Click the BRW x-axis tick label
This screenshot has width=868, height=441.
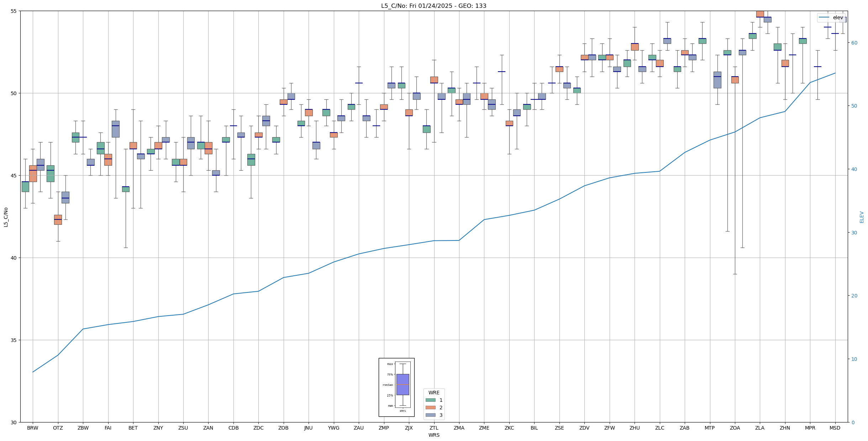[33, 428]
